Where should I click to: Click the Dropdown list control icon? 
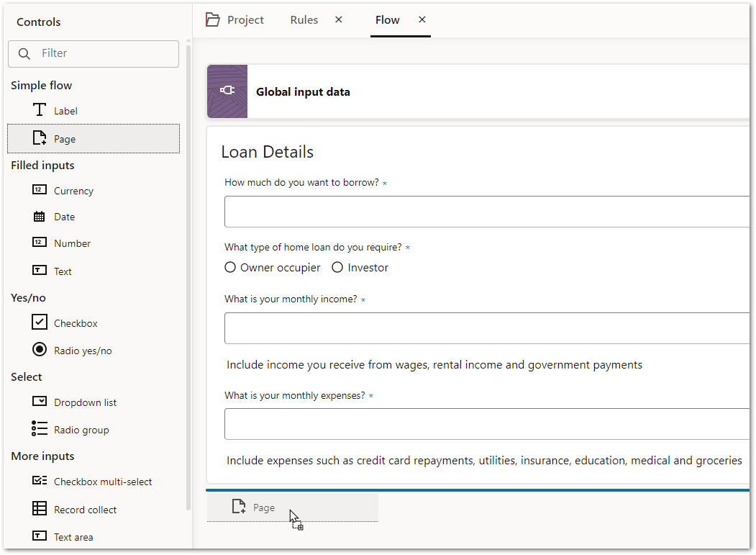[40, 401]
